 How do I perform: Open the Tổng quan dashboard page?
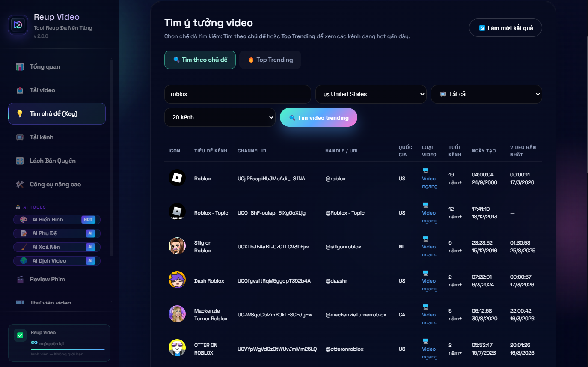point(45,67)
